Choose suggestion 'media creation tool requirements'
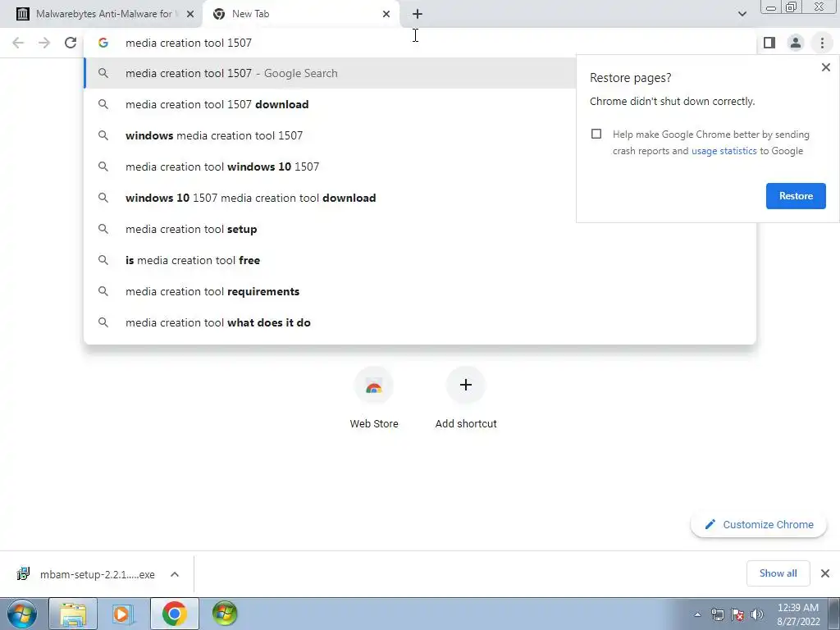The height and width of the screenshot is (630, 840). pyautogui.click(x=420, y=291)
